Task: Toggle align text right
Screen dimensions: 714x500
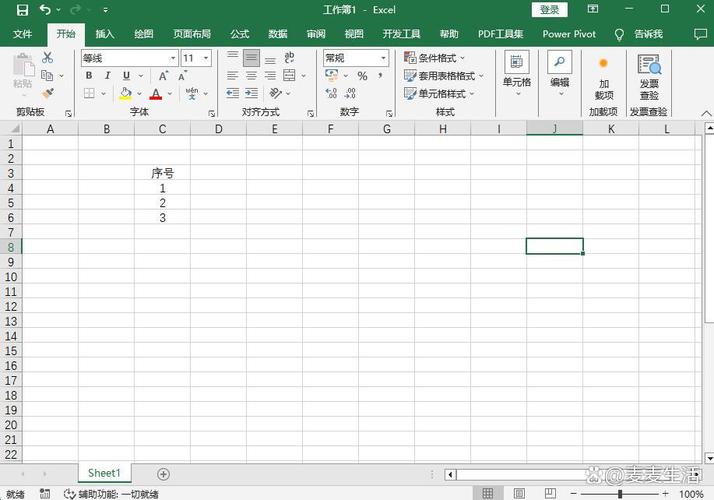Action: coord(270,76)
